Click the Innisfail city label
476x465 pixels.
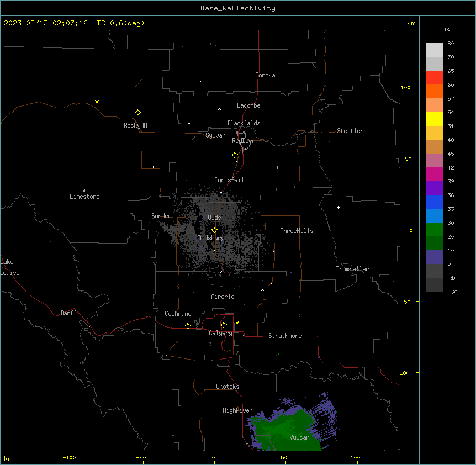[229, 180]
